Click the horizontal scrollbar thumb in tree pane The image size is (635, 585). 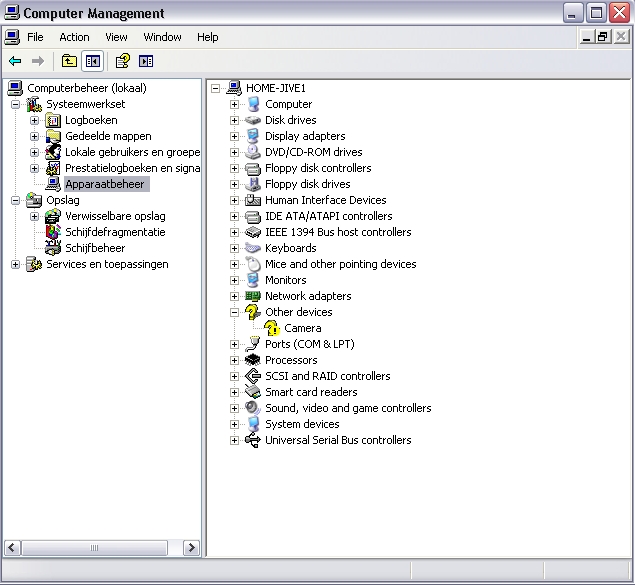click(x=94, y=548)
